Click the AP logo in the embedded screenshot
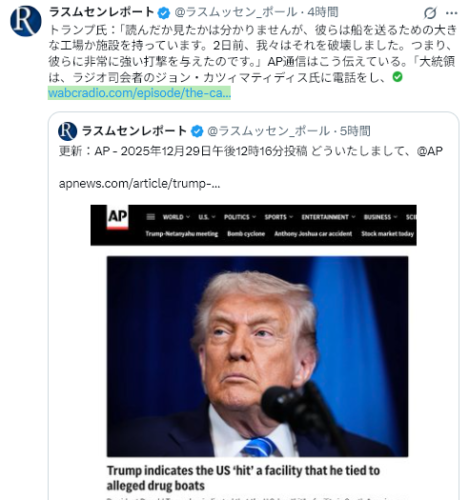 point(117,217)
